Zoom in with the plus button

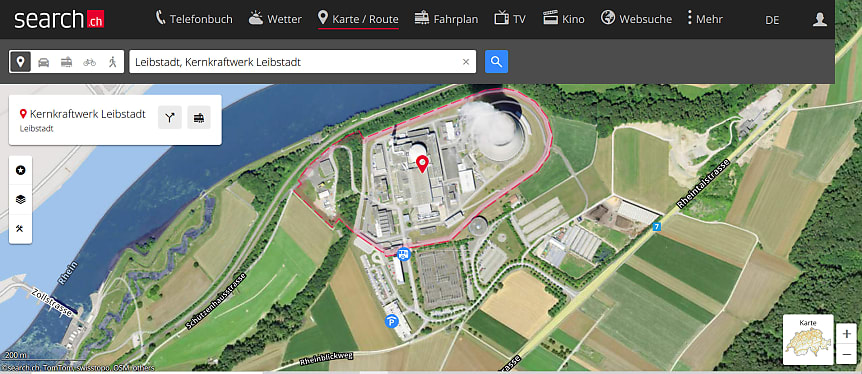pos(847,334)
